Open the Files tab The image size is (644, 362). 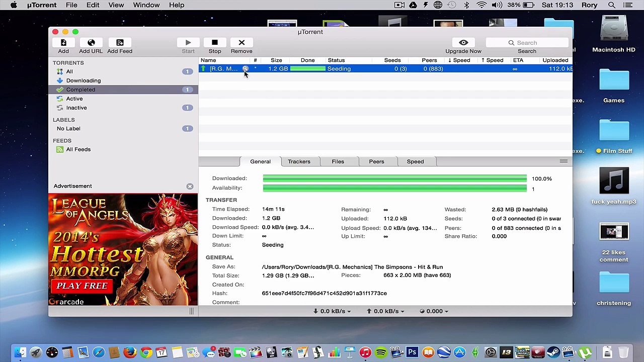pyautogui.click(x=338, y=161)
